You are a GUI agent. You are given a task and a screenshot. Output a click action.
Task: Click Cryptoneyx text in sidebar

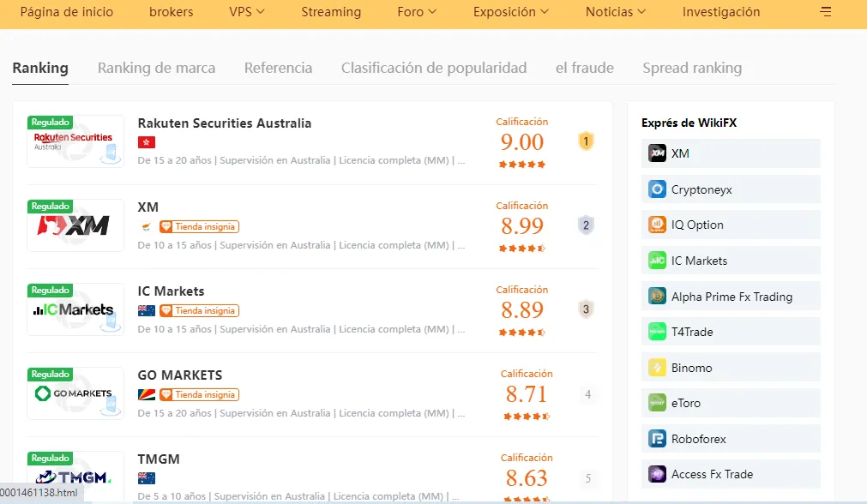[701, 189]
